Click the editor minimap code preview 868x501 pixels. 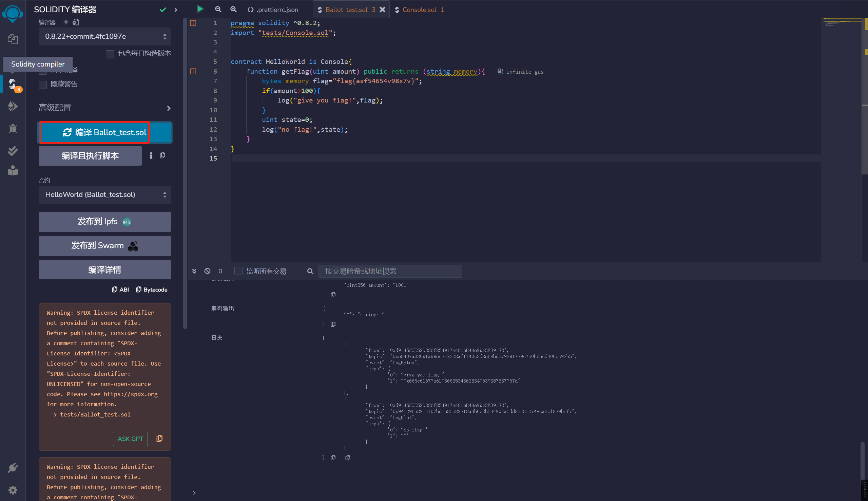[842, 23]
